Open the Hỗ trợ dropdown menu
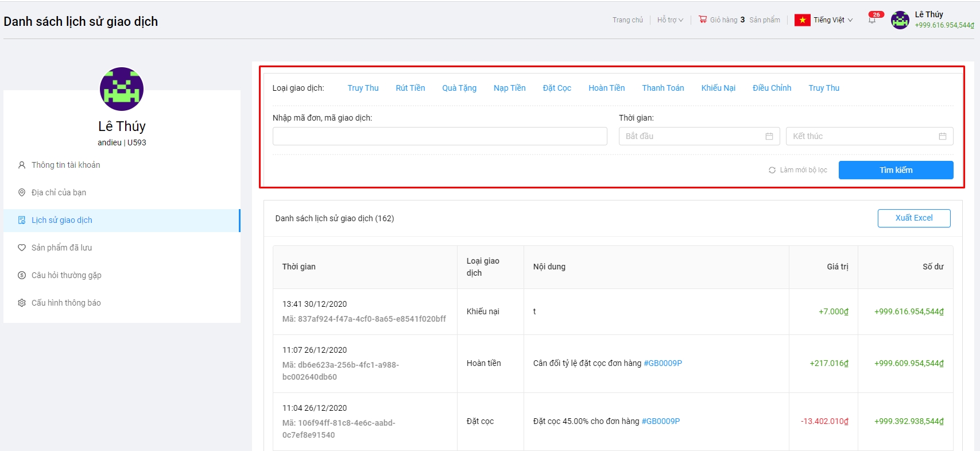Viewport: 980px width, 451px height. (x=670, y=20)
